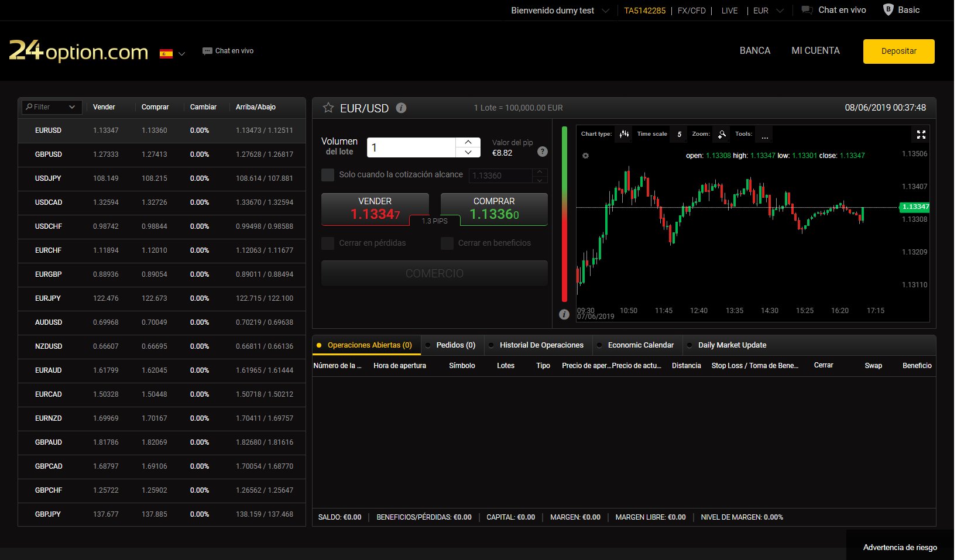Select GBPJPY asset row
This screenshot has width=964, height=560.
(162, 514)
